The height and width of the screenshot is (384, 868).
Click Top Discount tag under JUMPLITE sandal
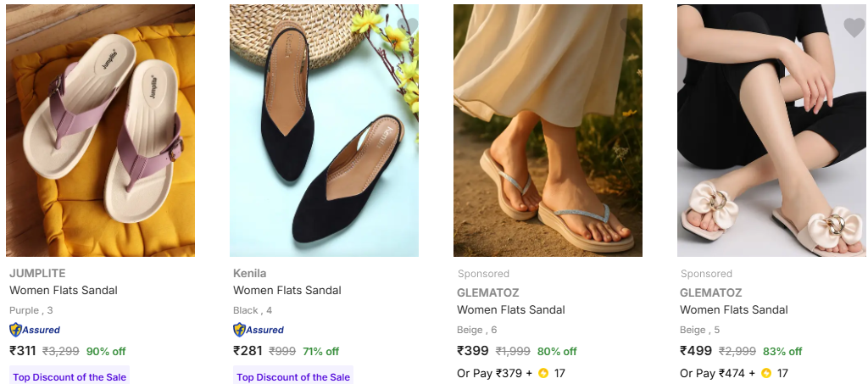coord(70,377)
